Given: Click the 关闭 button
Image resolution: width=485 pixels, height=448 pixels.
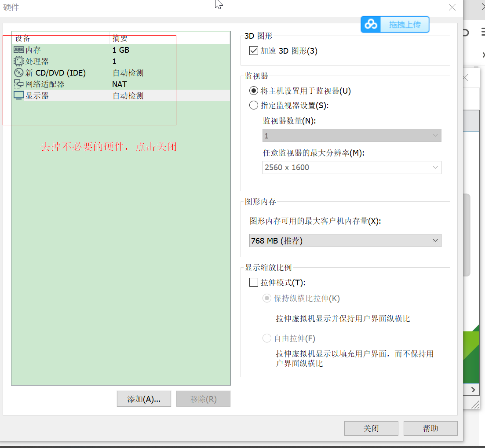Looking at the screenshot, I should click(x=371, y=428).
